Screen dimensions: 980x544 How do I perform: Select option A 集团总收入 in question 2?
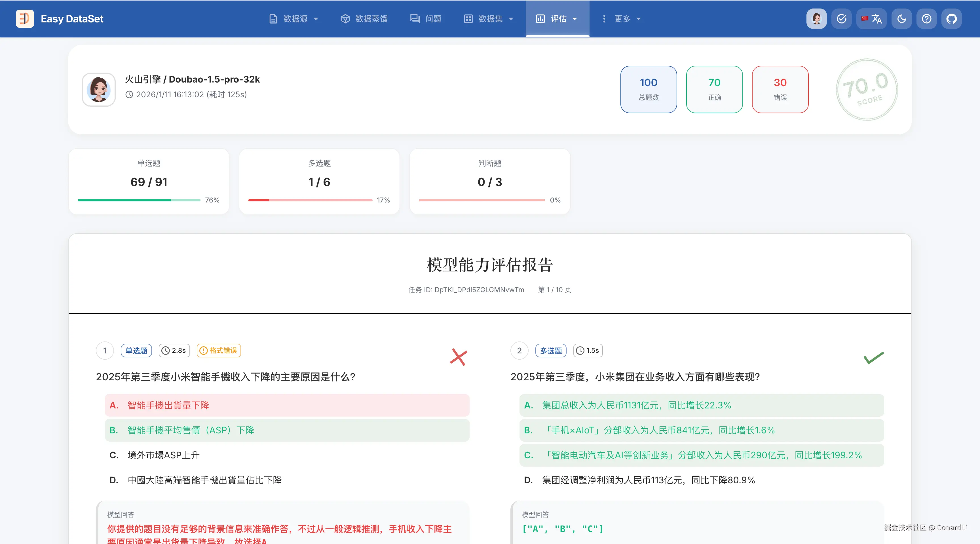(x=701, y=405)
